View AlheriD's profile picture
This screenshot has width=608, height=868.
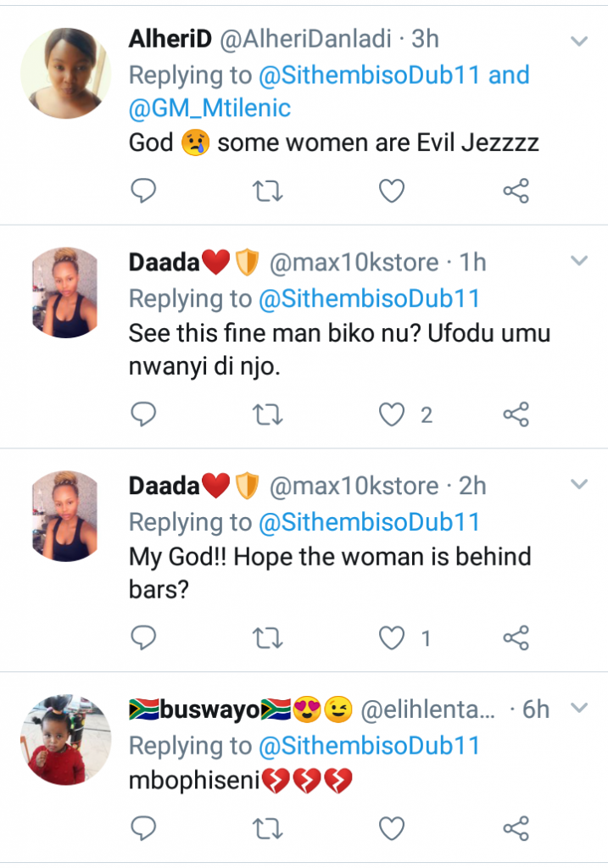(66, 72)
